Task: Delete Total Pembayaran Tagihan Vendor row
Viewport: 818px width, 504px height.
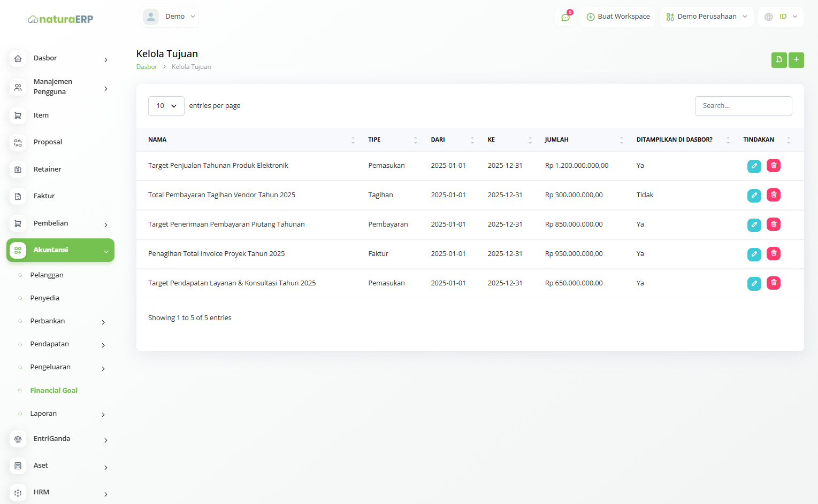Action: point(774,195)
